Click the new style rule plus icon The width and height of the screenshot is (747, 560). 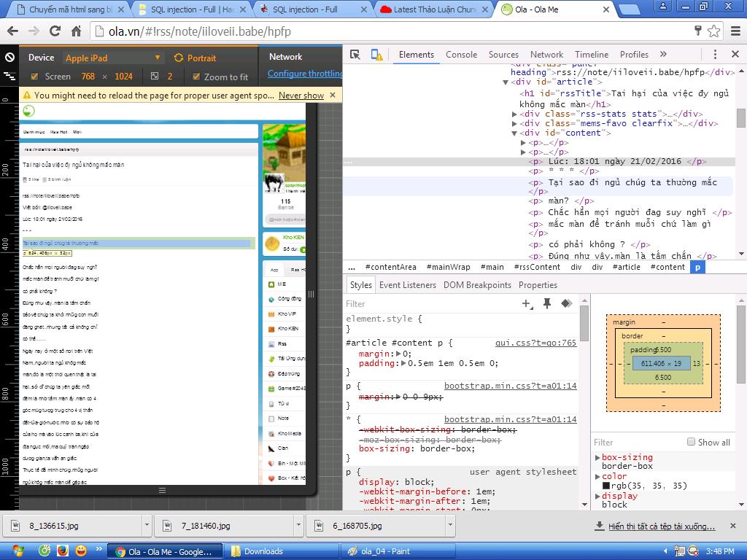[527, 303]
